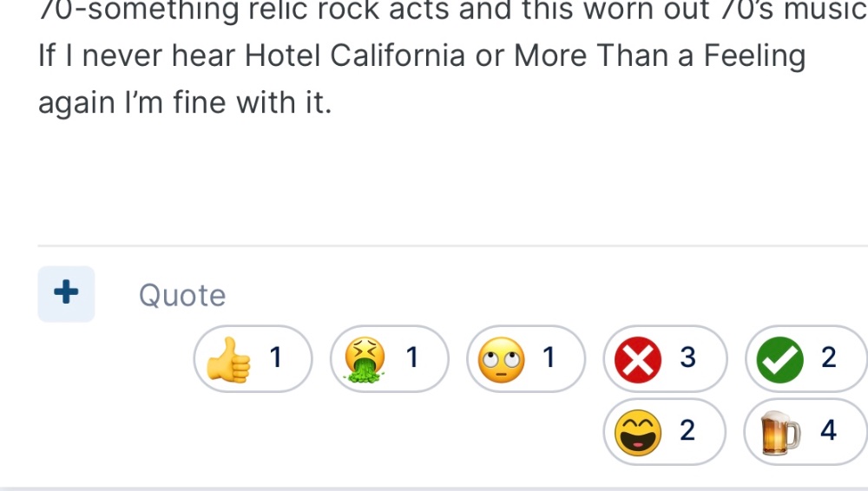The width and height of the screenshot is (868, 491).
Task: Click the divider line above Quote
Action: tap(453, 245)
